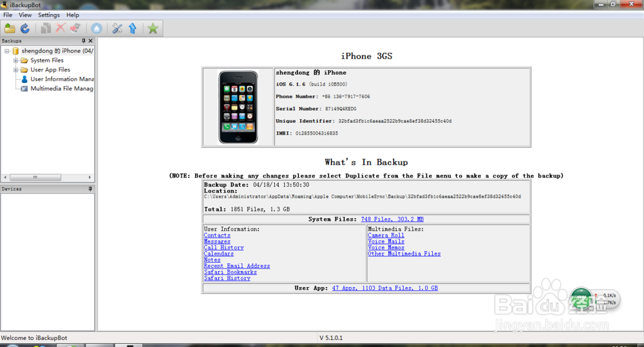Click the System Files folder icon
The width and height of the screenshot is (644, 347).
point(24,61)
